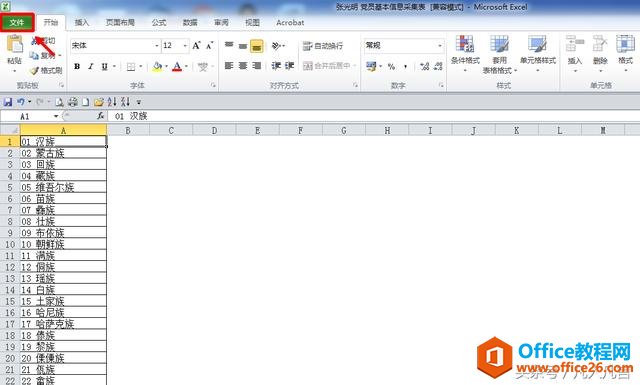Increase font size with the large A button
The height and width of the screenshot is (385, 640).
[196, 45]
